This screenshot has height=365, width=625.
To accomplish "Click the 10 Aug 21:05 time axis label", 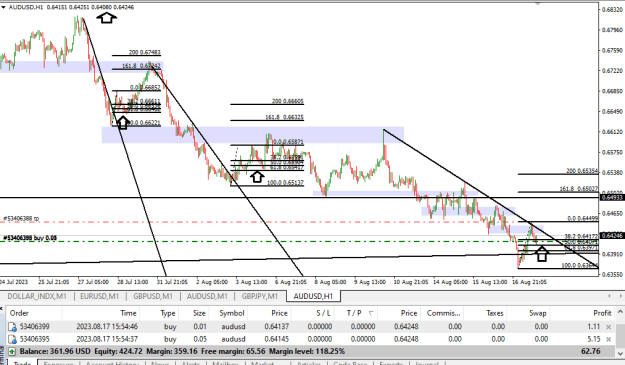I will click(411, 282).
